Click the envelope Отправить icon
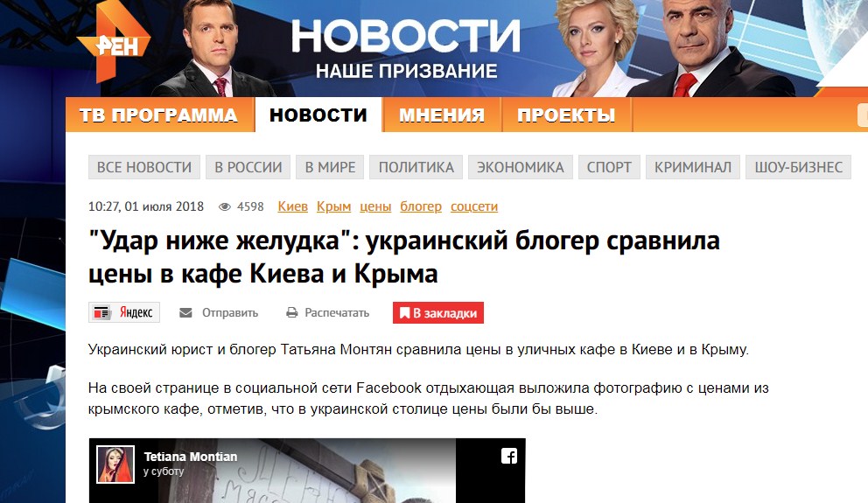The width and height of the screenshot is (868, 503). (185, 313)
